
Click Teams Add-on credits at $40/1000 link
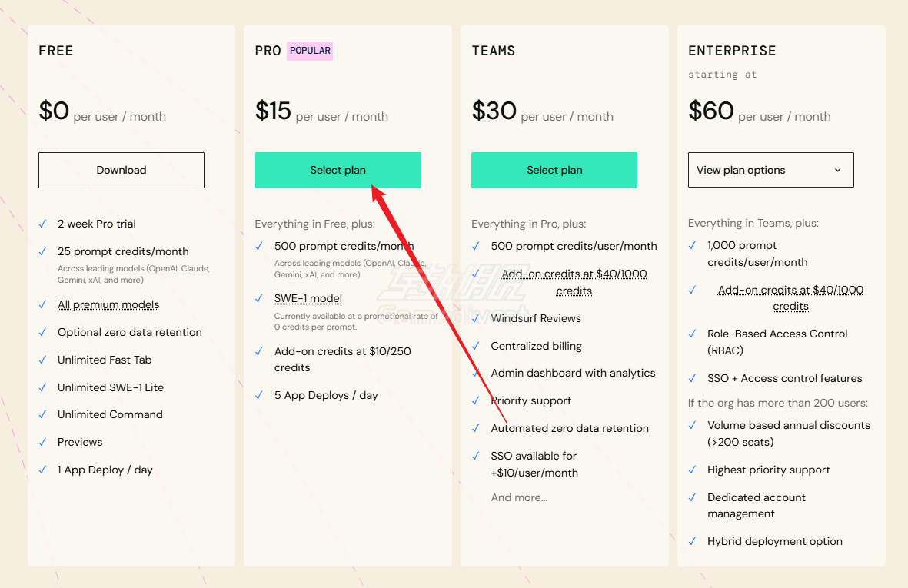[x=574, y=282]
